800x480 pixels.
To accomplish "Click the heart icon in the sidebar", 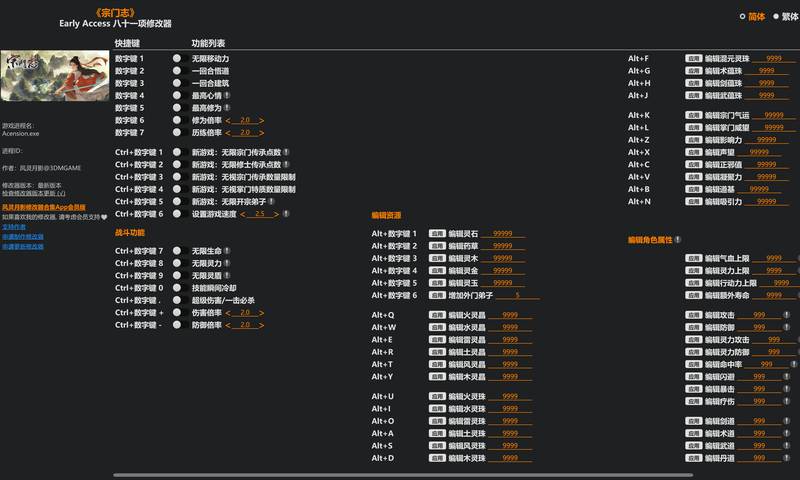I will point(104,217).
